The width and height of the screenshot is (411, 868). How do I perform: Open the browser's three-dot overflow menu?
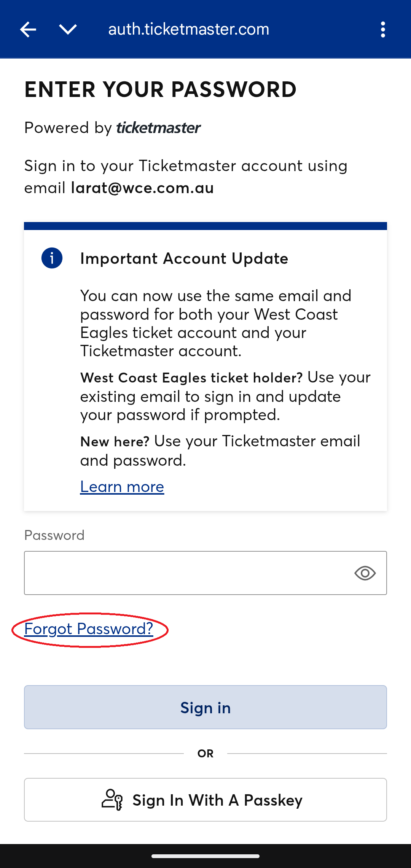tap(382, 29)
